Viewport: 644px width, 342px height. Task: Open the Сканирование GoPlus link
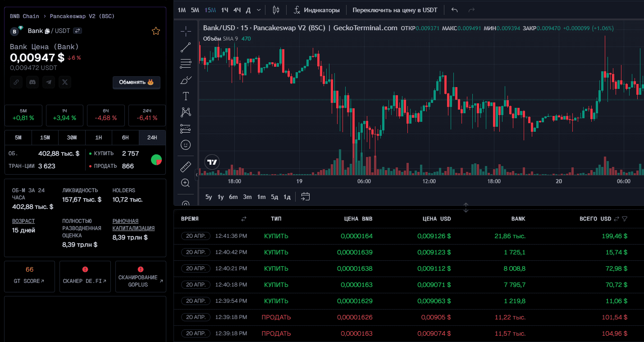tap(141, 276)
